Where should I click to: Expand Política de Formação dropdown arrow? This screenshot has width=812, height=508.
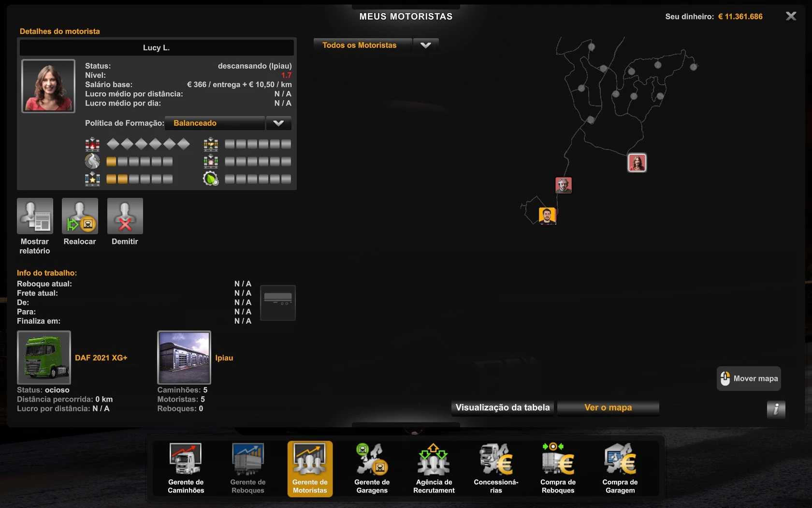coord(278,123)
